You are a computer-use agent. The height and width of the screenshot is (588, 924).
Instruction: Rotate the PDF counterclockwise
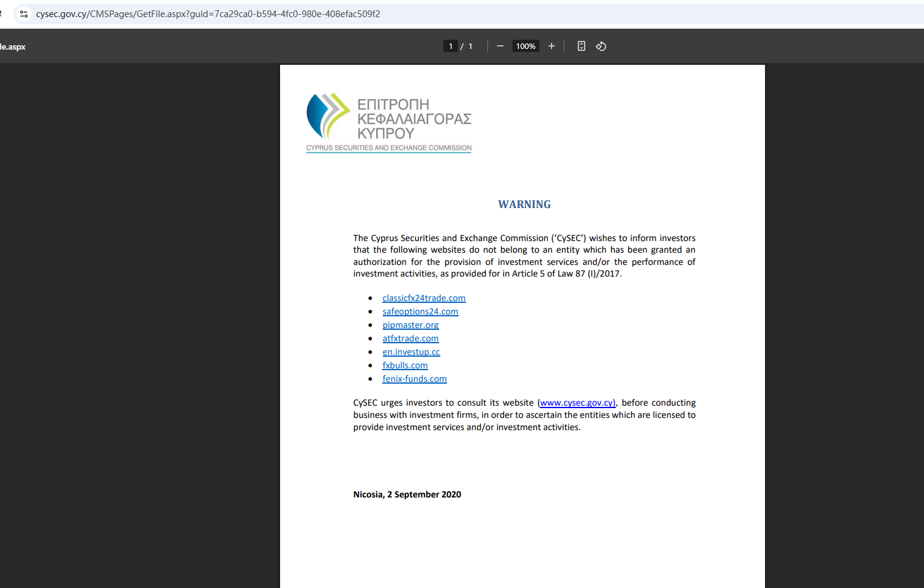pos(601,47)
